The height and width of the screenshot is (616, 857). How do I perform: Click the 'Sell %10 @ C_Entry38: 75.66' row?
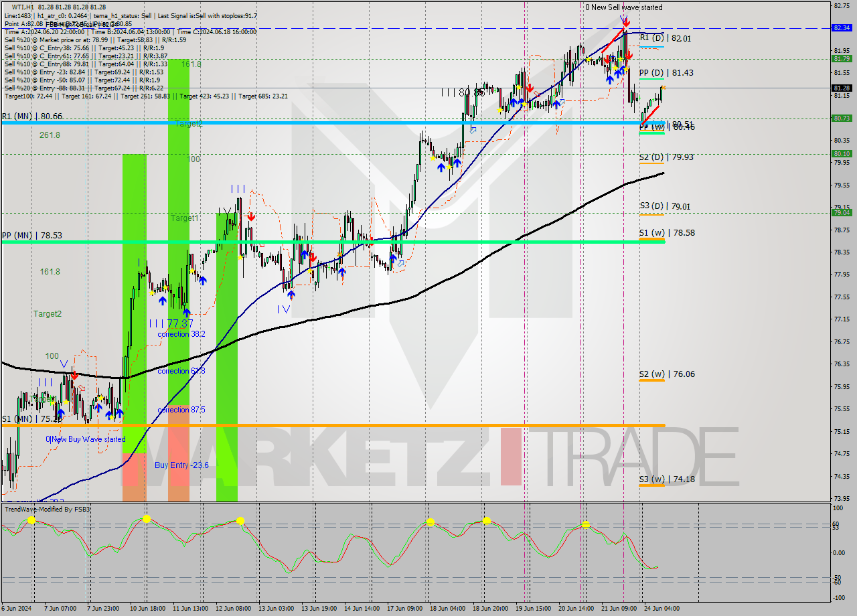pyautogui.click(x=84, y=48)
